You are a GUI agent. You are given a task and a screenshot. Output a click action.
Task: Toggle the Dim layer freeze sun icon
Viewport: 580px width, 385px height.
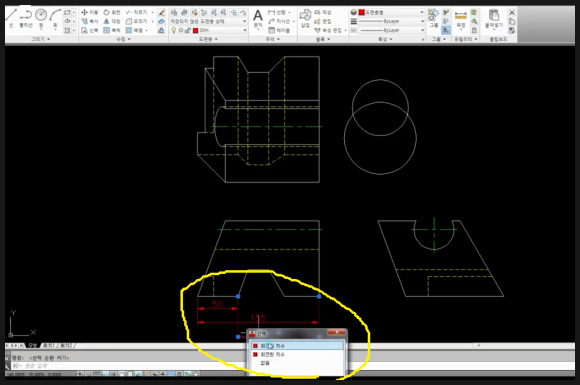pyautogui.click(x=181, y=30)
